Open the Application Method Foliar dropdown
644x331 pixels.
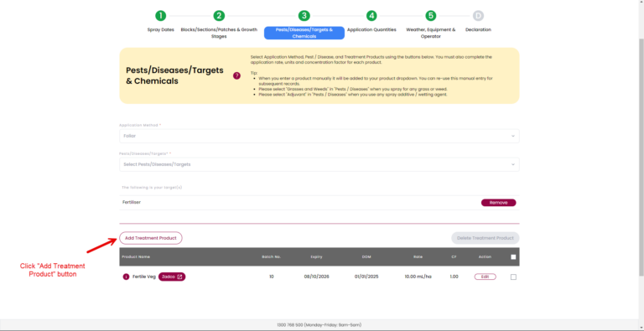coord(319,136)
